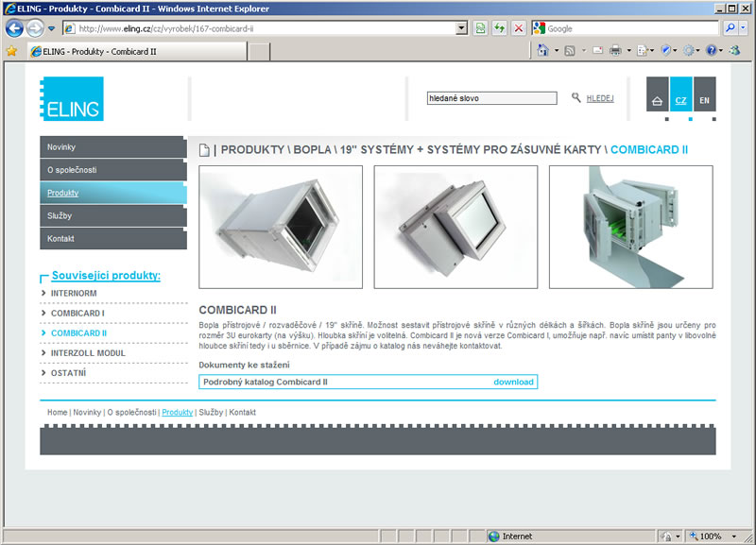The height and width of the screenshot is (545, 756).
Task: Select the CZ language option
Action: click(x=680, y=100)
